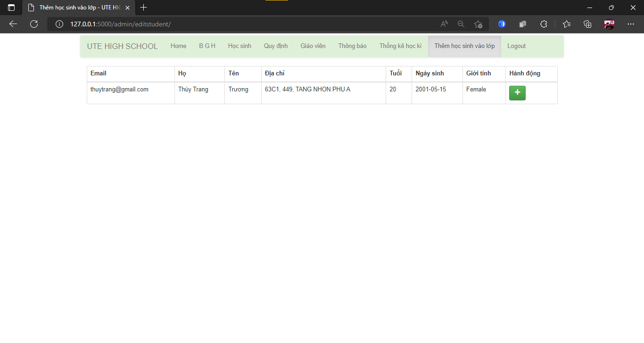Open the Thống kê học kì page

(x=400, y=46)
